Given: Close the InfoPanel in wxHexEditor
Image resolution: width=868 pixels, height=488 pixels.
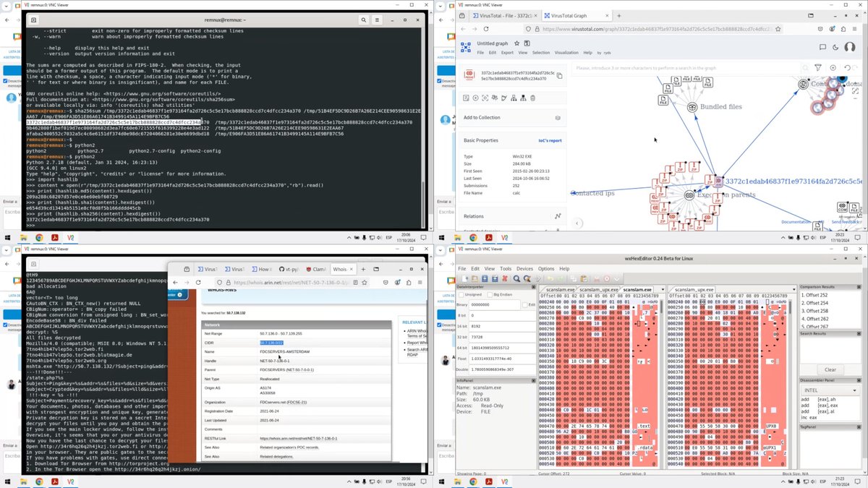Looking at the screenshot, I should (x=535, y=380).
